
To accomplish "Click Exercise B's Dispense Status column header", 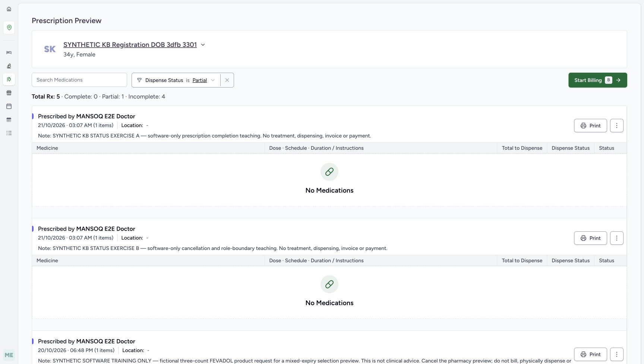I will [x=571, y=260].
